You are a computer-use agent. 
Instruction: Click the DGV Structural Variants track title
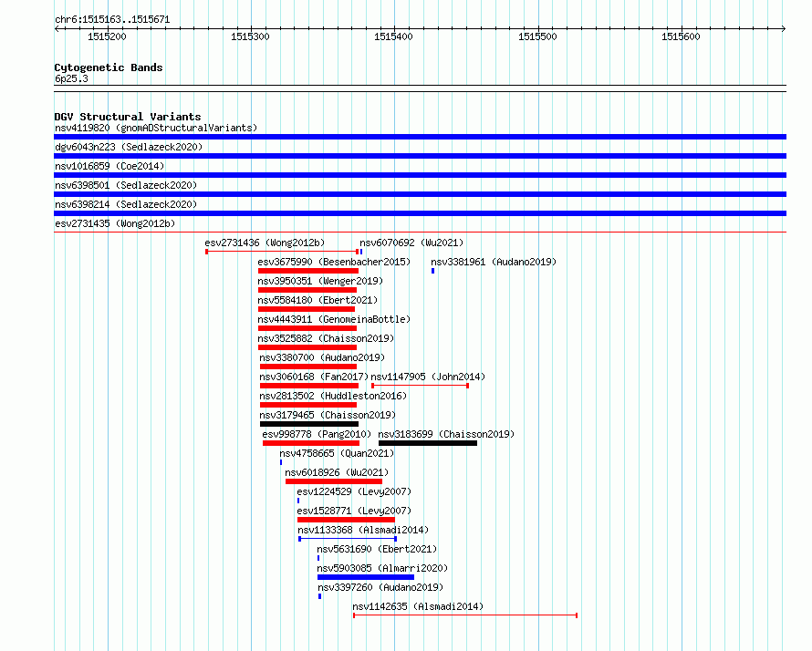tap(128, 117)
